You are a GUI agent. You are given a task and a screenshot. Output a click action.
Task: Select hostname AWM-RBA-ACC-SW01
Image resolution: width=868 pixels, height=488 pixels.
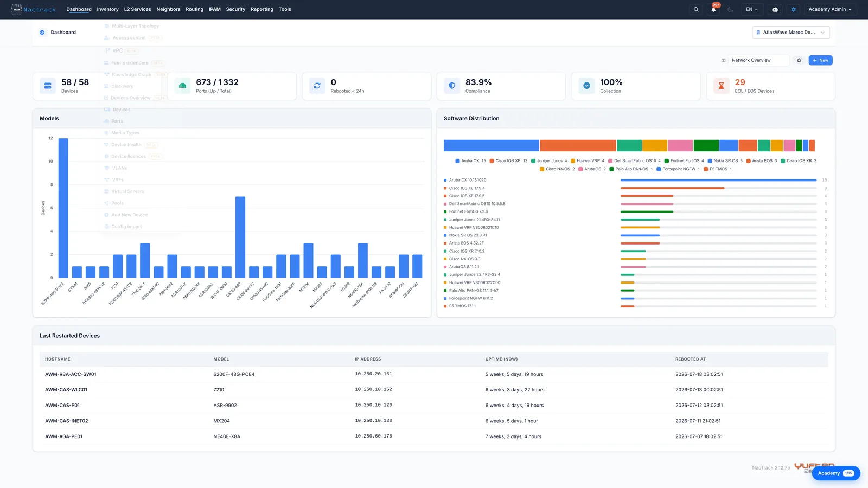pos(71,374)
